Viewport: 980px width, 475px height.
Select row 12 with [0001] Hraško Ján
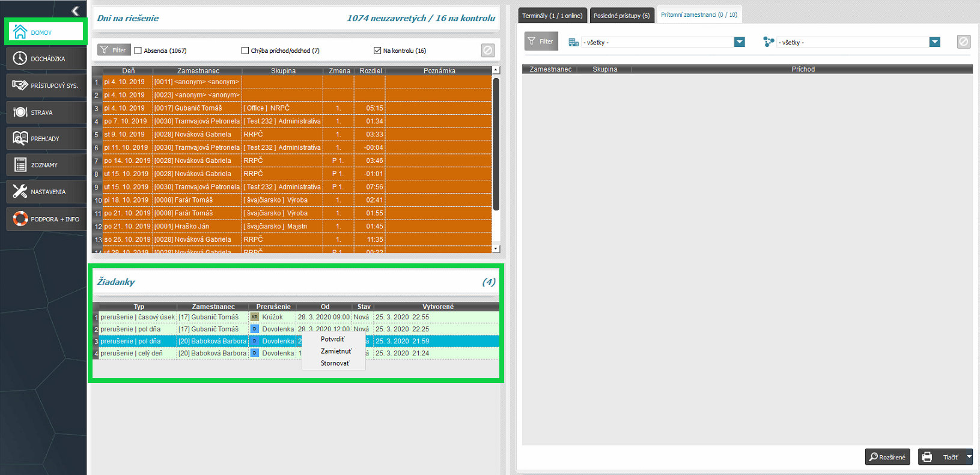point(292,227)
